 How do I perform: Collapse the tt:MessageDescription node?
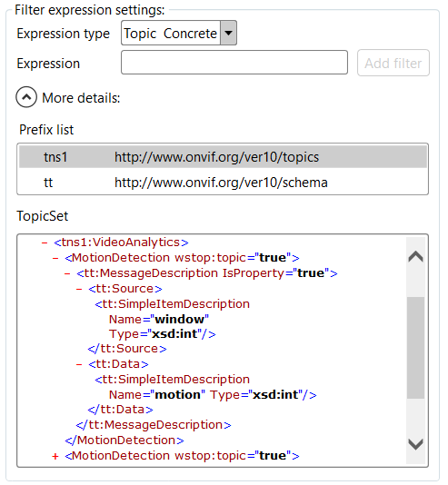[67, 273]
